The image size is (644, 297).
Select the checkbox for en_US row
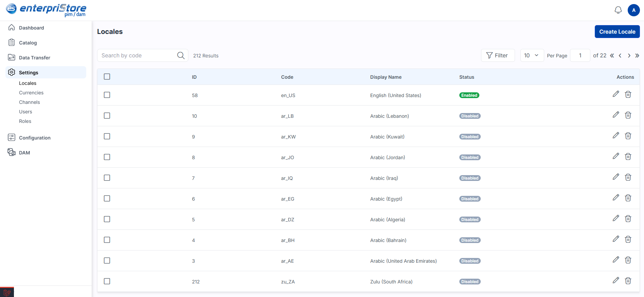tap(107, 95)
